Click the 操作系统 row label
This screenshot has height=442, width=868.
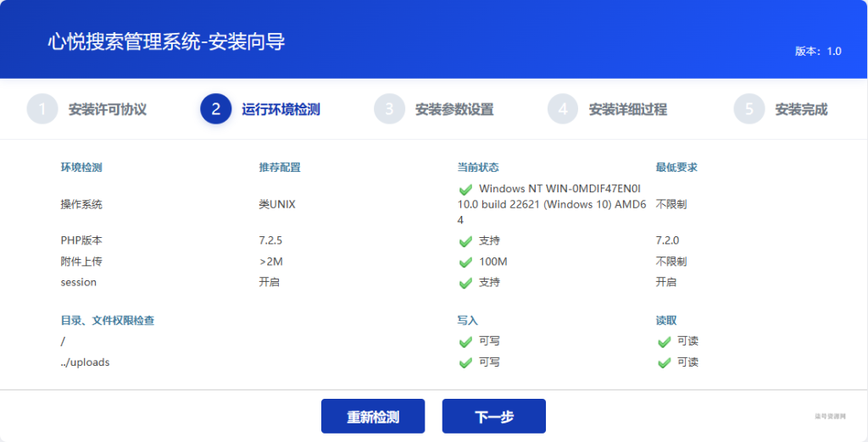tap(81, 204)
